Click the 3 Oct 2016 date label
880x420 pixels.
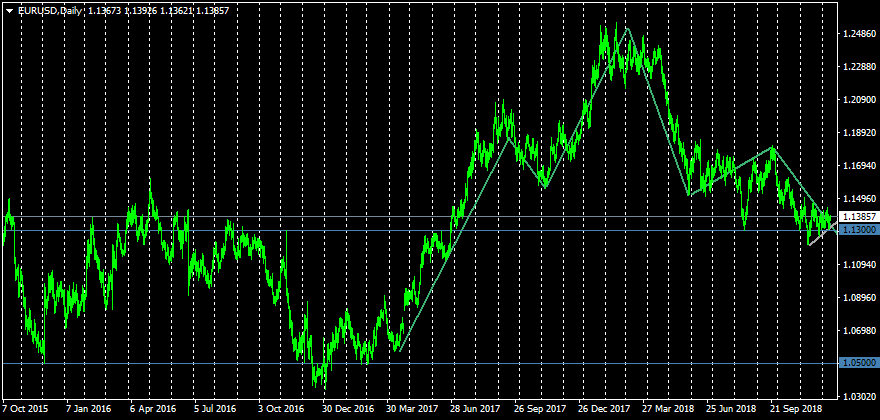(x=280, y=409)
